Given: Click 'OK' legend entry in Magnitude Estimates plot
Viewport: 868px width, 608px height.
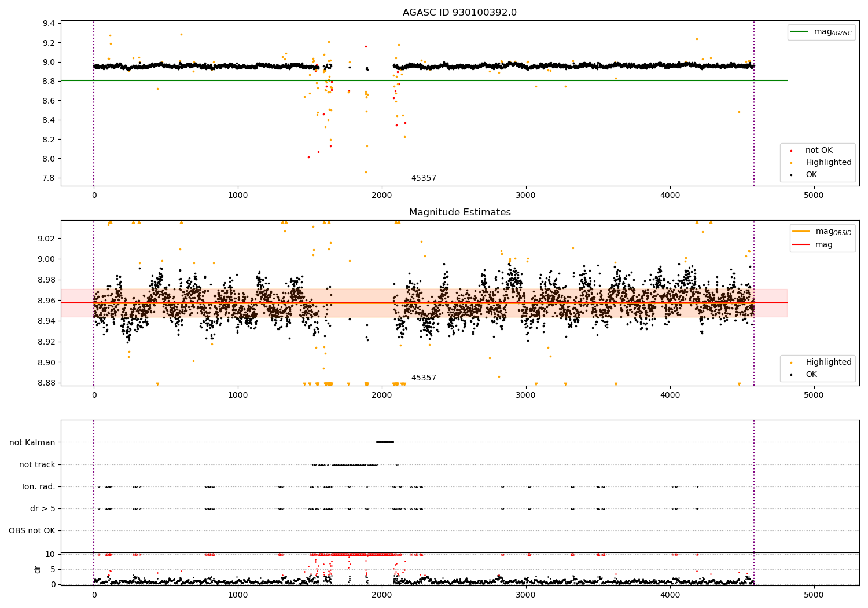Looking at the screenshot, I should click(811, 375).
